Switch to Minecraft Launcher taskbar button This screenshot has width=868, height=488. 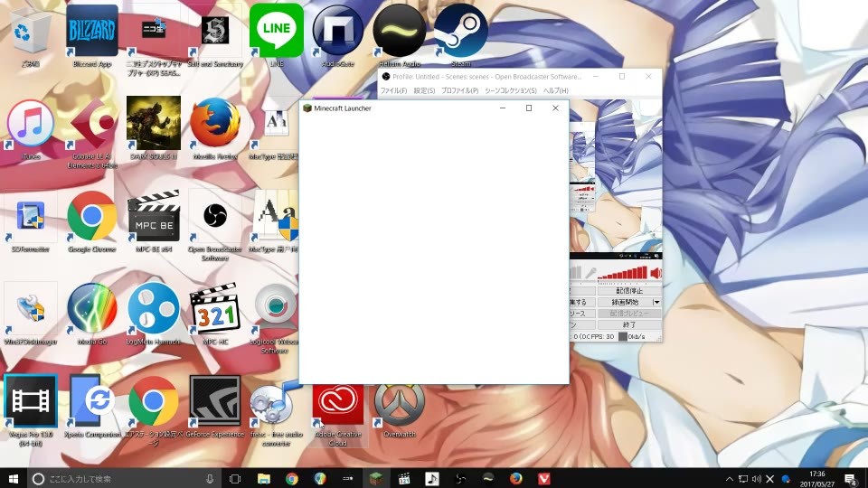pyautogui.click(x=376, y=479)
